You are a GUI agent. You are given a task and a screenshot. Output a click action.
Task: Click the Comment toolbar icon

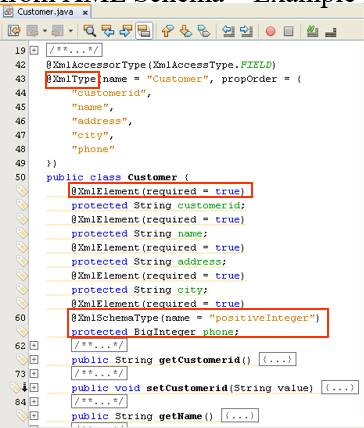[312, 31]
